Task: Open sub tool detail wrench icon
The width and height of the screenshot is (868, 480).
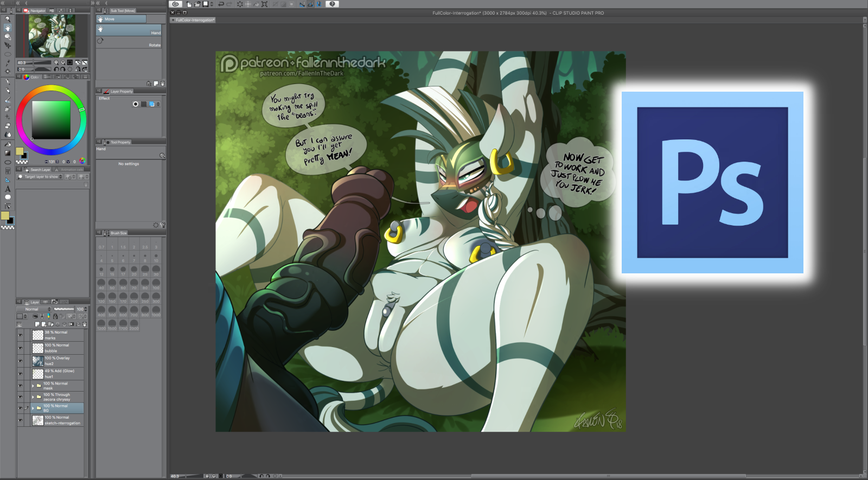Action: click(x=162, y=225)
